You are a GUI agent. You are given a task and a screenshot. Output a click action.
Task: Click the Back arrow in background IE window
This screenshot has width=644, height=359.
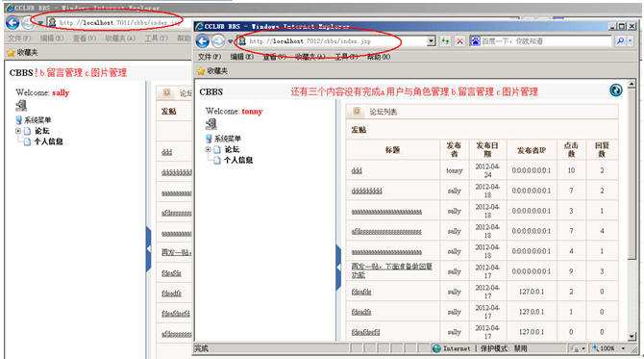(12, 23)
